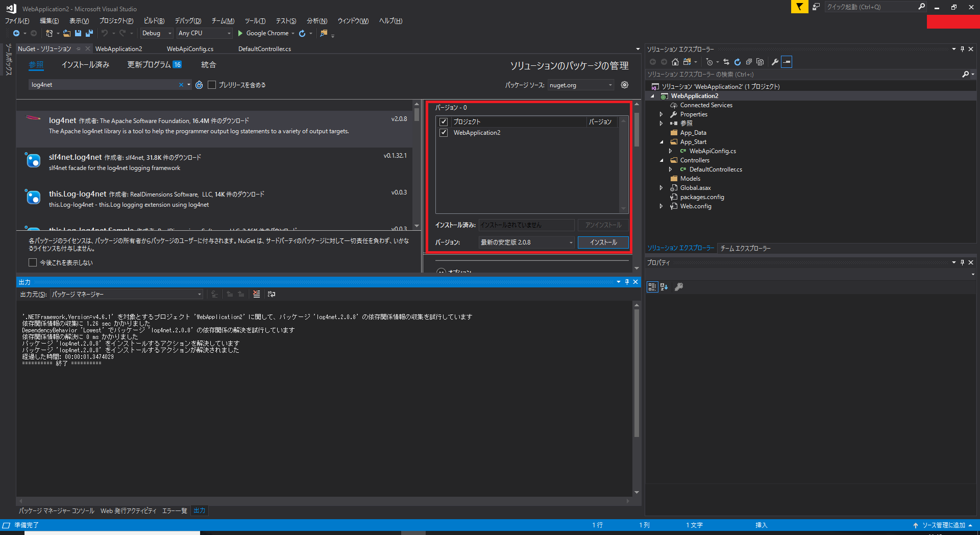The width and height of the screenshot is (980, 535).
Task: Click the Show All Files icon in Solution Explorer
Action: point(760,62)
